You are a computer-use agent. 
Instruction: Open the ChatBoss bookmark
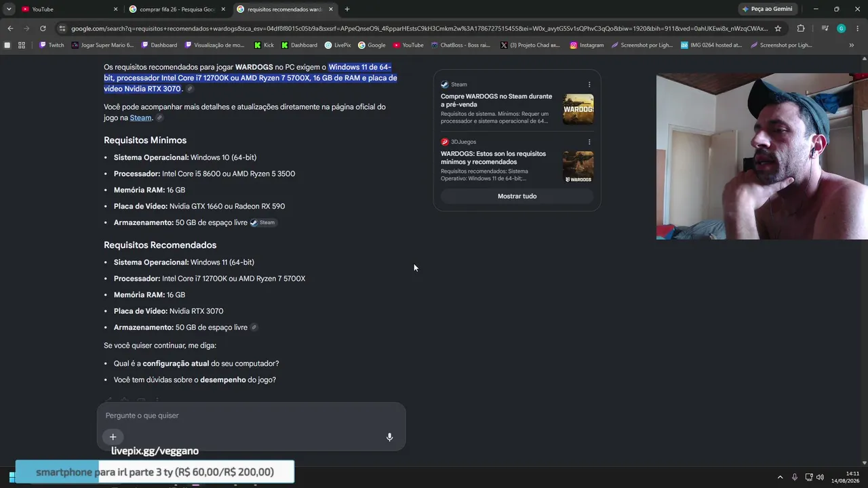coord(460,45)
